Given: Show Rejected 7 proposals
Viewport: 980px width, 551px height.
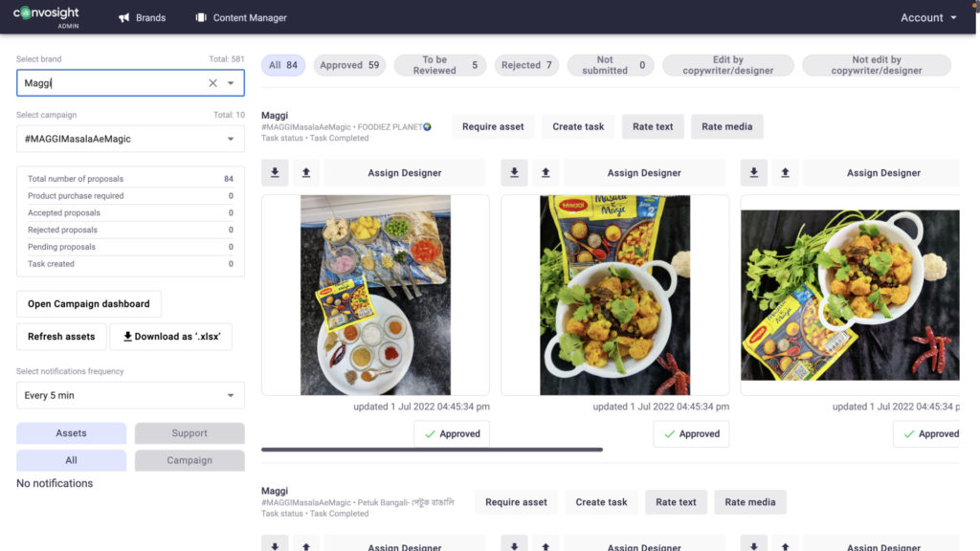Looking at the screenshot, I should point(526,65).
